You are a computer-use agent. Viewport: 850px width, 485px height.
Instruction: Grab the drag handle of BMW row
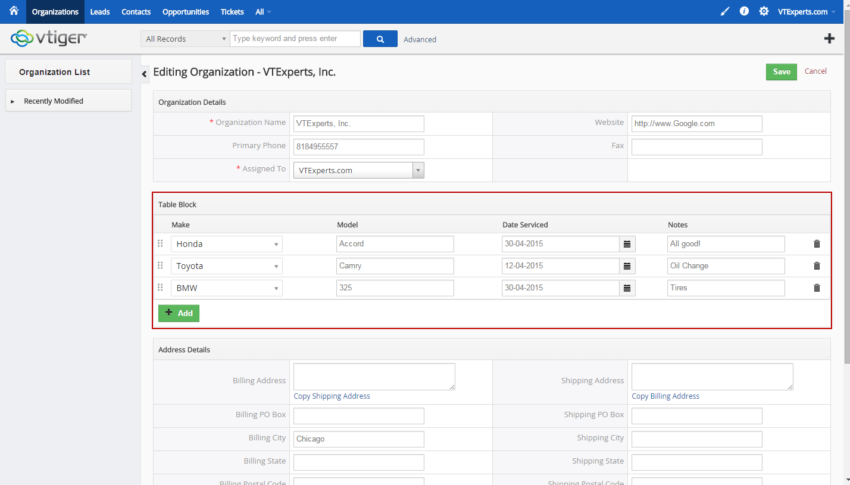160,288
